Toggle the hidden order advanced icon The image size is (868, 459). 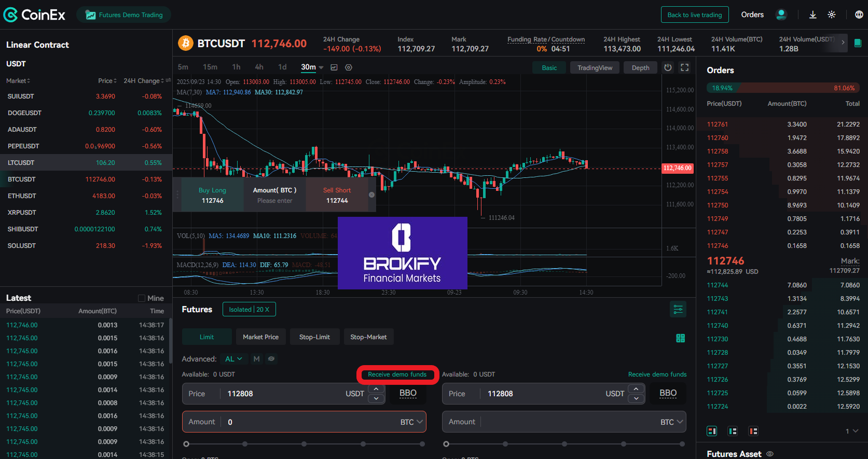pos(271,359)
